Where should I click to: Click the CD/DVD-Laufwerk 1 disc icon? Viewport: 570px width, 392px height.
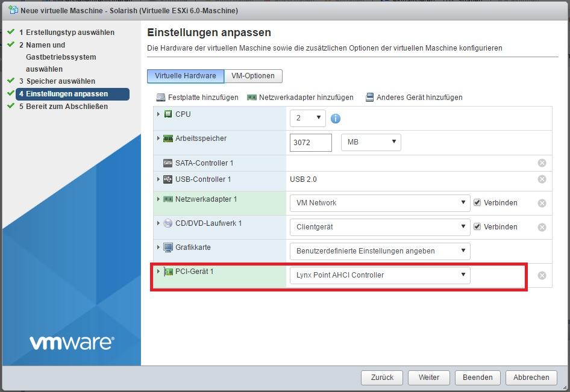click(x=168, y=223)
